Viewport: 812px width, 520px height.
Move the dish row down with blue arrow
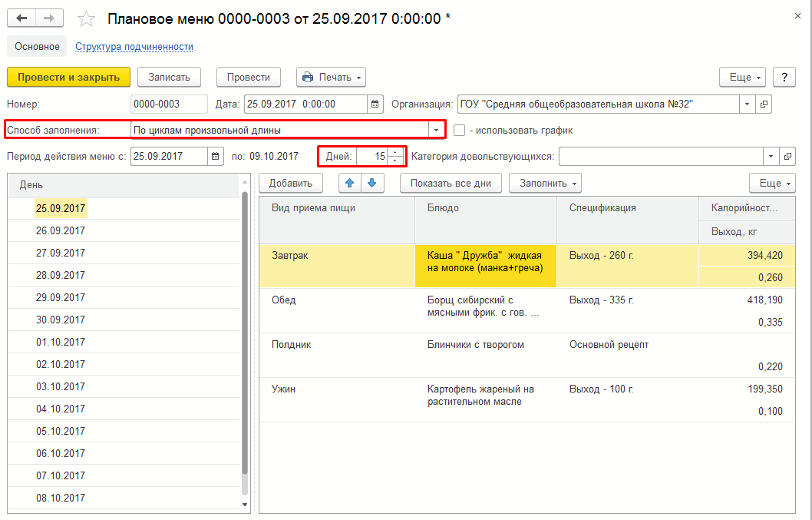[371, 183]
